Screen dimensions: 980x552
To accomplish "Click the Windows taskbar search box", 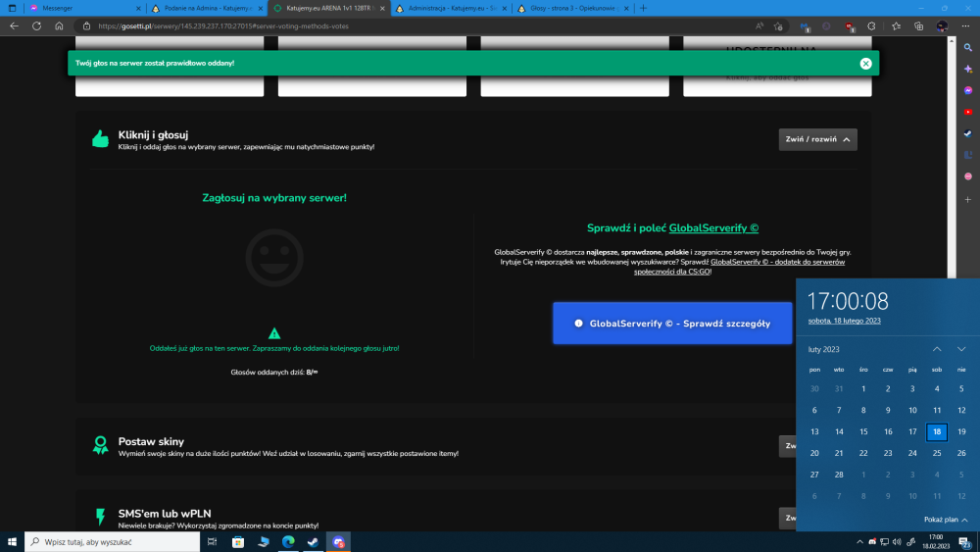I will pyautogui.click(x=113, y=542).
